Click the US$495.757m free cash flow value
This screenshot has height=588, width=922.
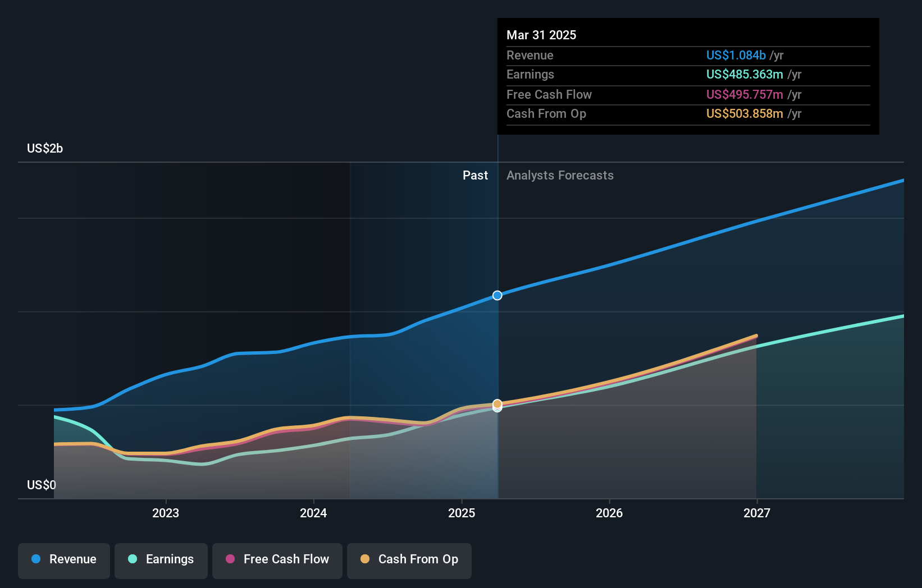point(745,94)
